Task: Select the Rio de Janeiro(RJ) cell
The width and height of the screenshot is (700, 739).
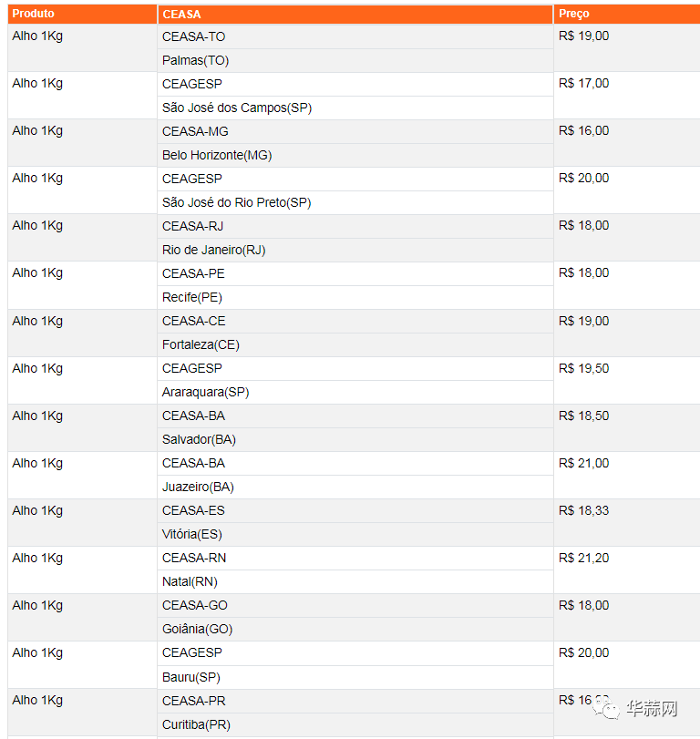Action: point(355,250)
